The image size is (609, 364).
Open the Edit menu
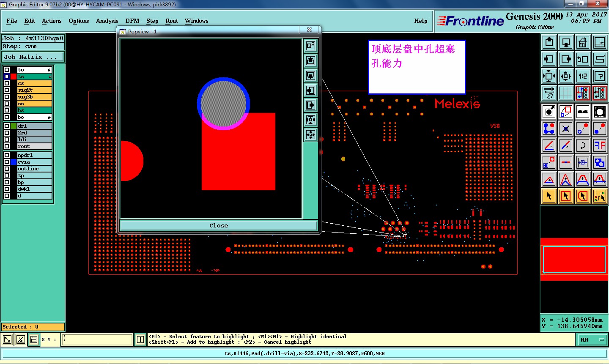pyautogui.click(x=30, y=21)
